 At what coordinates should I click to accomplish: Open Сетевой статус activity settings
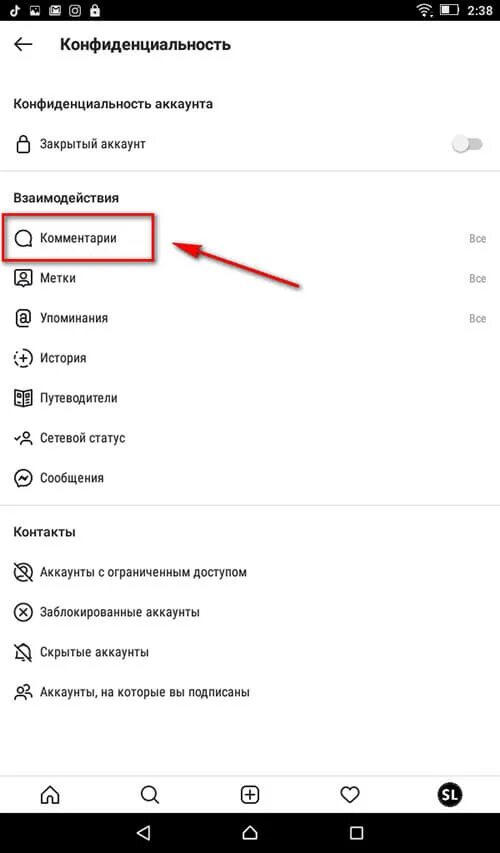(x=250, y=438)
